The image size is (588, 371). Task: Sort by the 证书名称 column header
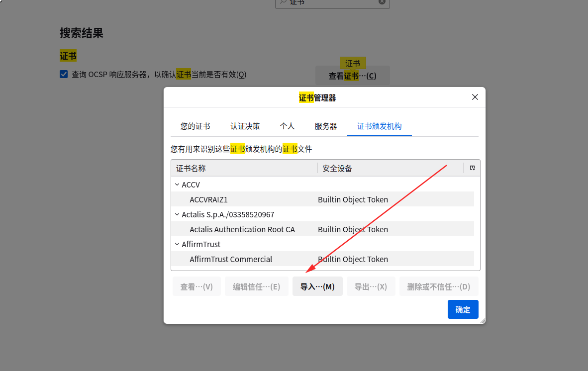click(x=244, y=168)
